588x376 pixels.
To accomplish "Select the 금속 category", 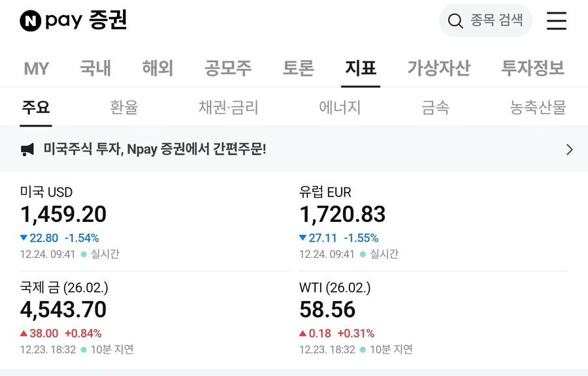I will click(434, 107).
